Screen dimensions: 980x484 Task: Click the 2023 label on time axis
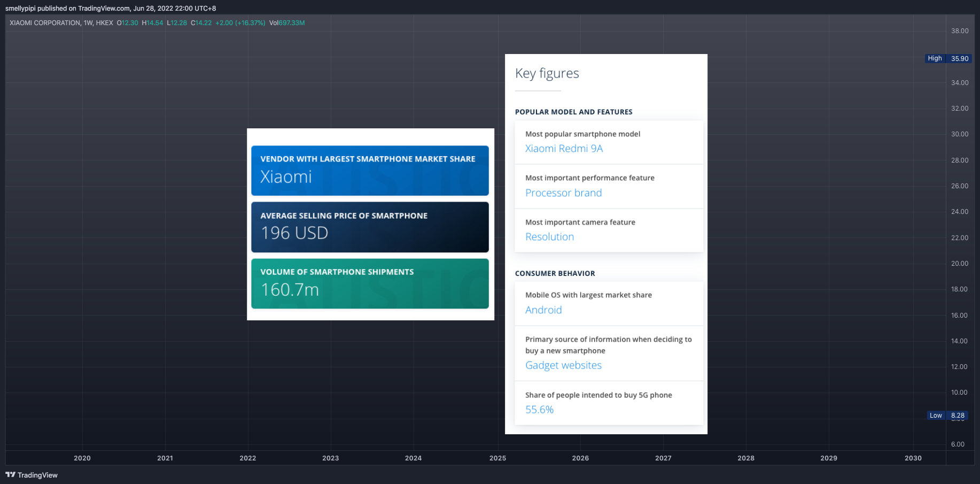tap(331, 458)
